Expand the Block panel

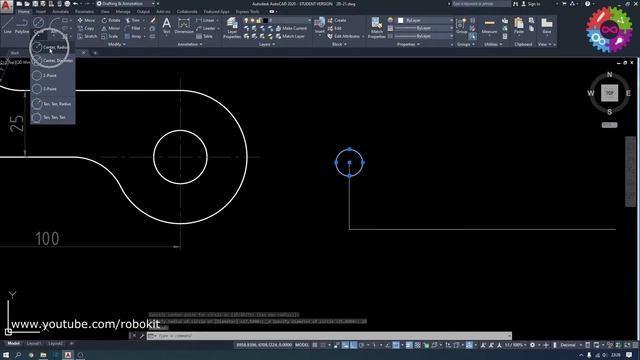(339, 44)
